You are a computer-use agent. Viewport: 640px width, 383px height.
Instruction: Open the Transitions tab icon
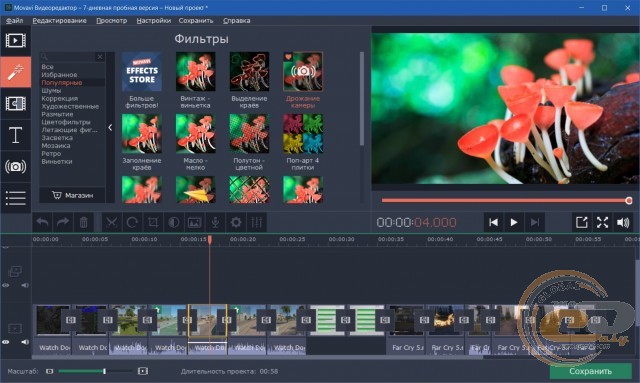[x=16, y=104]
